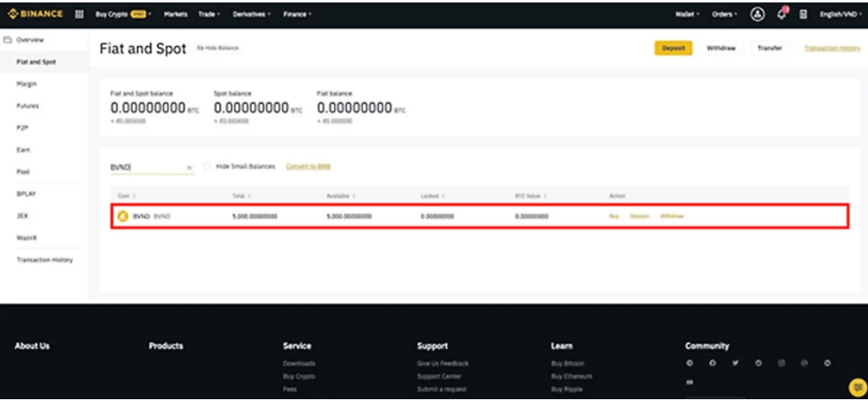Open WazirX in sidebar
The height and width of the screenshot is (400, 868).
pyautogui.click(x=27, y=238)
